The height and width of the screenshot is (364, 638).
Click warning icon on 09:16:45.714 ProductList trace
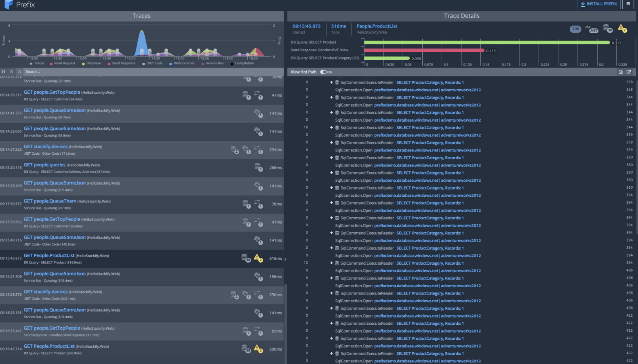point(258,349)
